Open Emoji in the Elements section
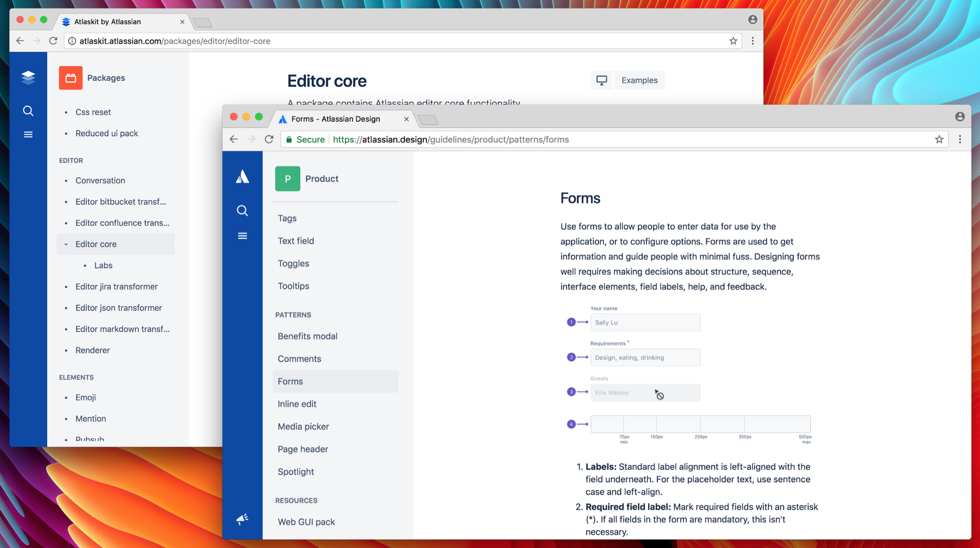The image size is (980, 548). [86, 397]
